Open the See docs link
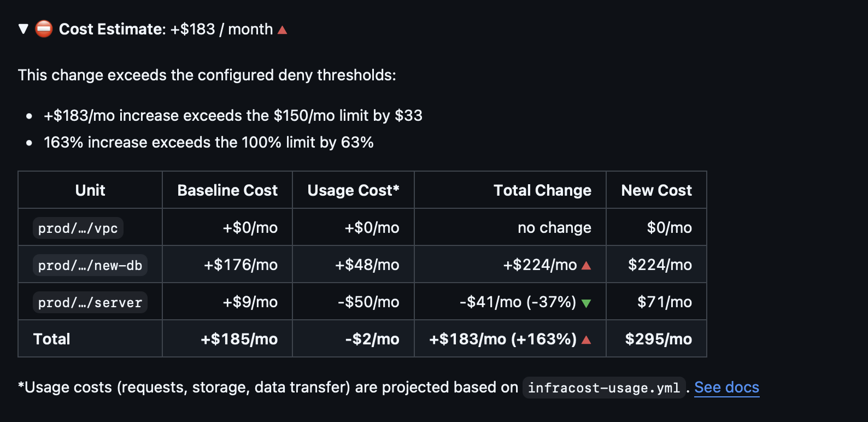 tap(726, 387)
